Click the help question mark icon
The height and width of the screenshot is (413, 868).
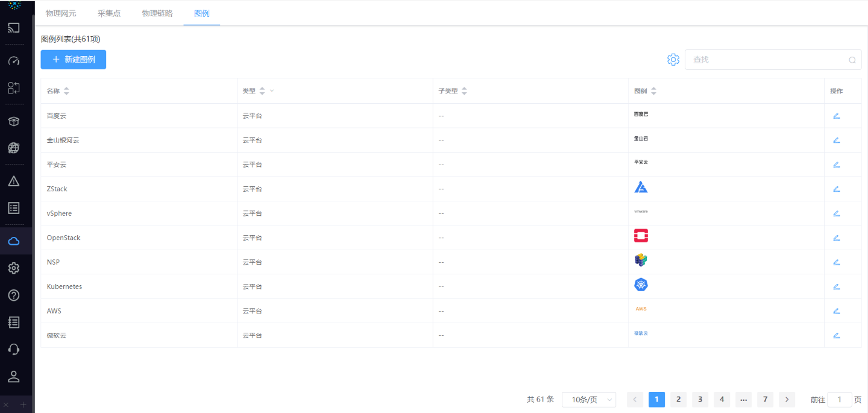point(14,295)
